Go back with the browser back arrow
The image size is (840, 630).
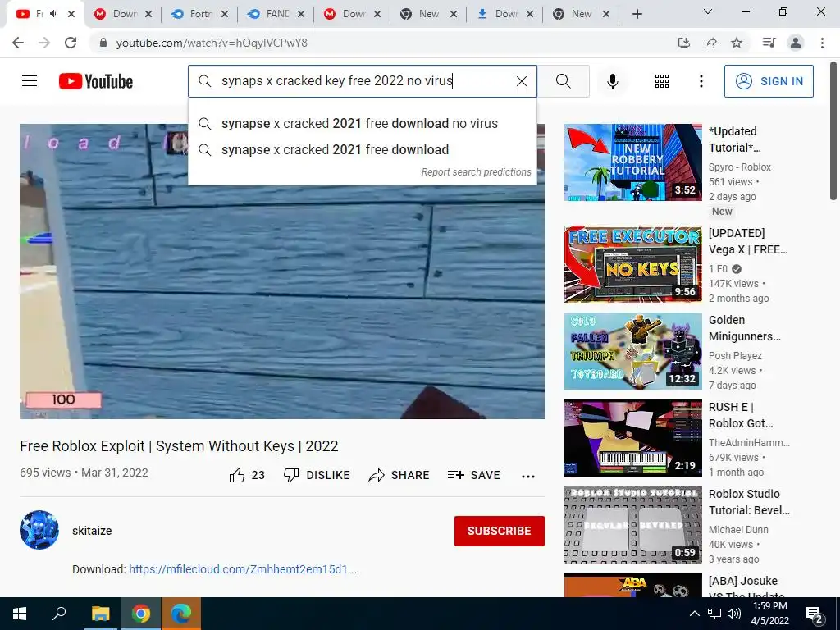[18, 43]
